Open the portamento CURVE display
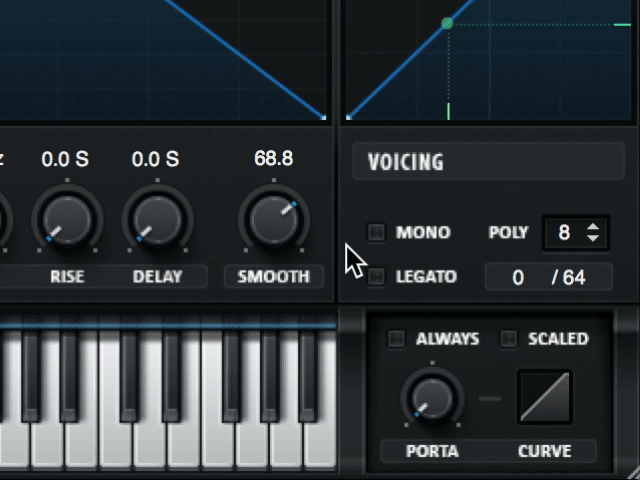This screenshot has width=640, height=480. [x=544, y=397]
